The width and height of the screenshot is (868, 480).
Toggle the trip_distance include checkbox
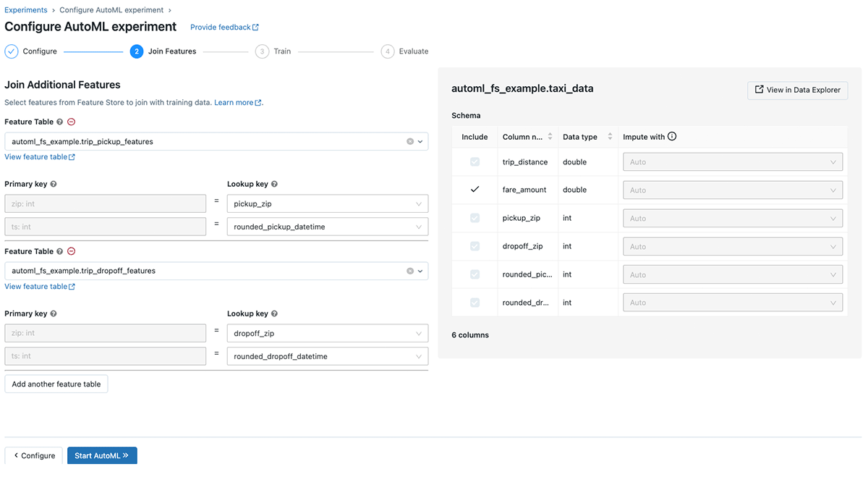coord(475,162)
